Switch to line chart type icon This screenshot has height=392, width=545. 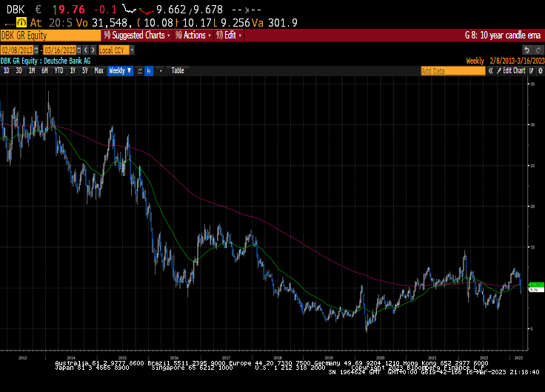[x=140, y=71]
